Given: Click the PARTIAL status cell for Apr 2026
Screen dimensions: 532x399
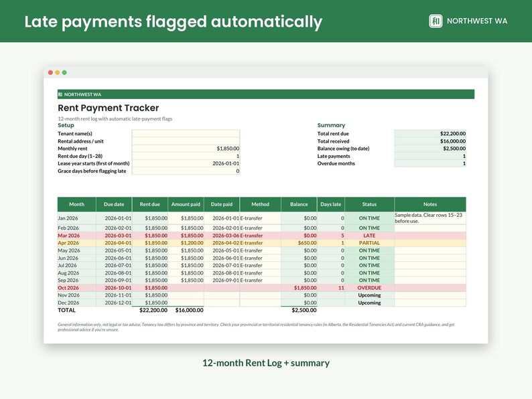Looking at the screenshot, I should coord(369,243).
